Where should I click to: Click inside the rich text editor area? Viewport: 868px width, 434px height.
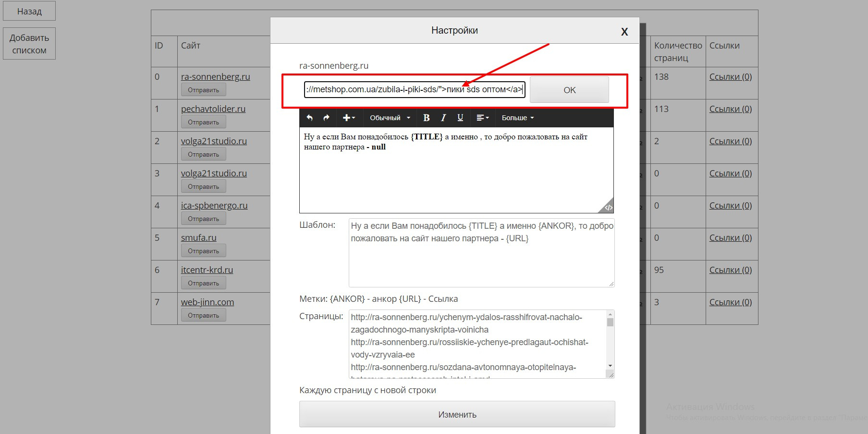(456, 170)
